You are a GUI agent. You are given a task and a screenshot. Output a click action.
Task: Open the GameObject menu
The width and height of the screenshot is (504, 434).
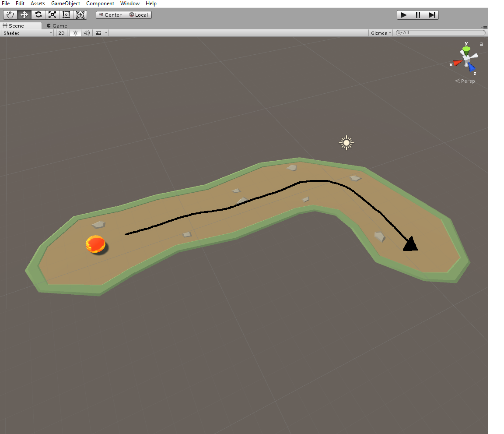(x=65, y=4)
